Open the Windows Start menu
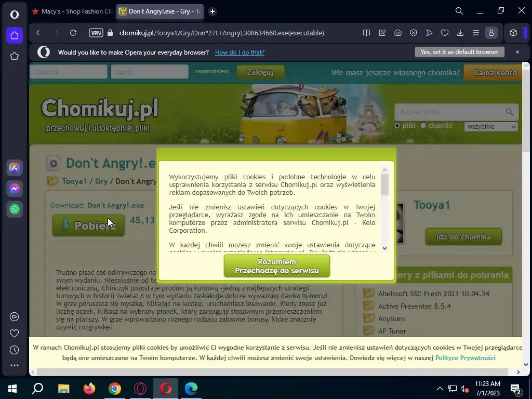Image resolution: width=532 pixels, height=399 pixels. 12,389
